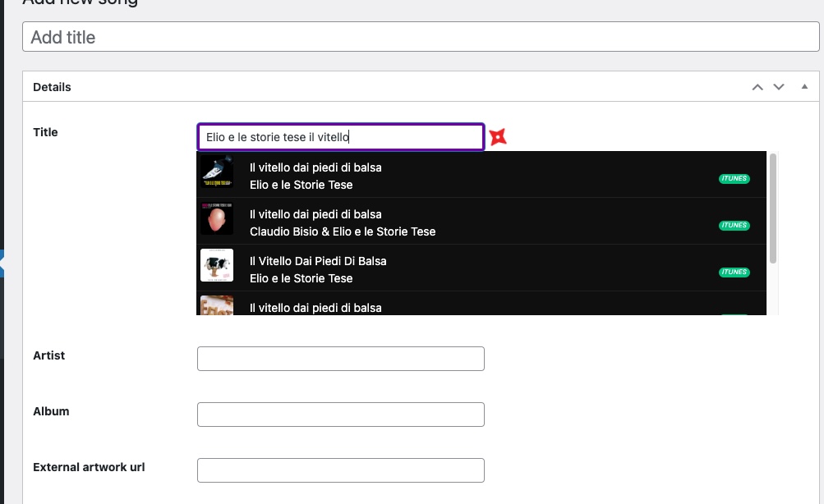Click into the Album text field
This screenshot has height=504, width=824.
tap(340, 415)
